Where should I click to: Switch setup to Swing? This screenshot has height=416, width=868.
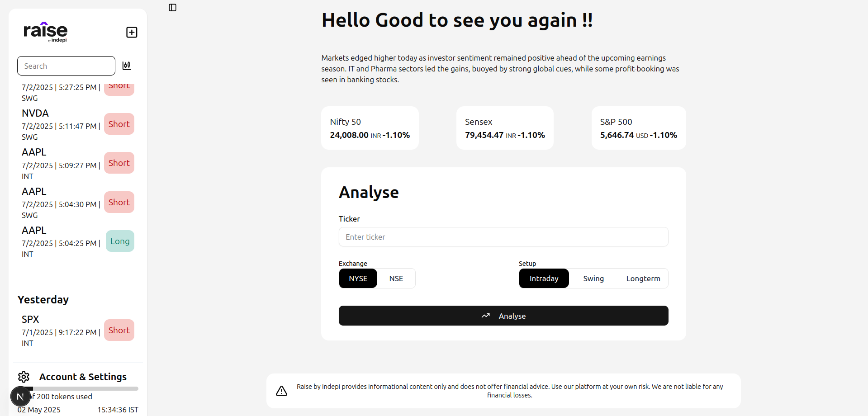[593, 278]
